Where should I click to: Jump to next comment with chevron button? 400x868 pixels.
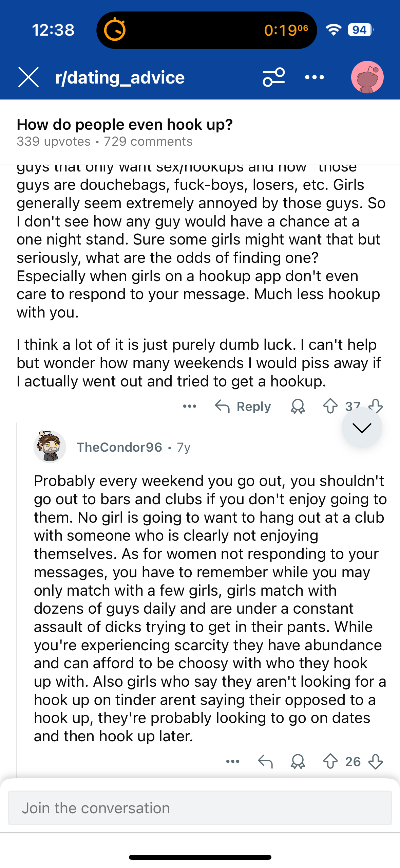tap(362, 428)
